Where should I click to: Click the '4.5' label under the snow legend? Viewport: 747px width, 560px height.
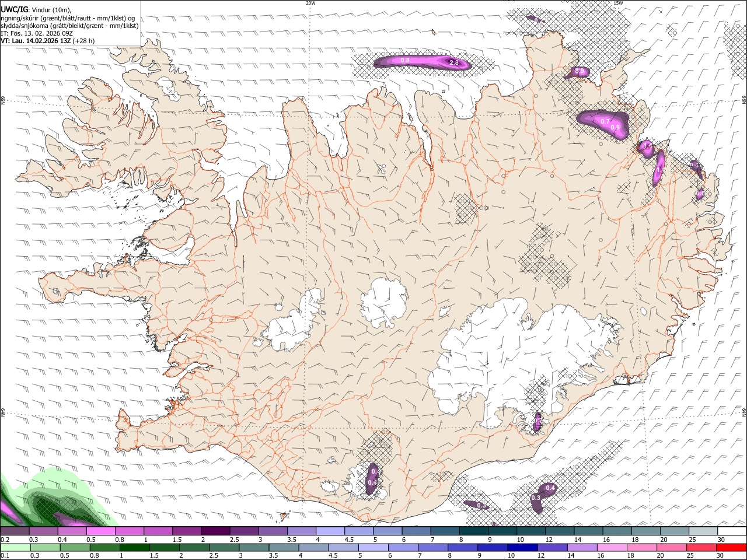coord(348,540)
